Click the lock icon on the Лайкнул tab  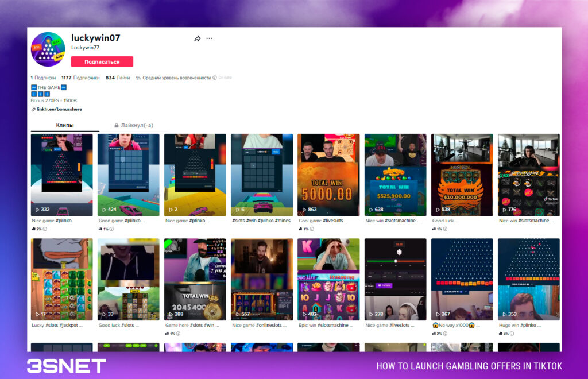tap(118, 125)
